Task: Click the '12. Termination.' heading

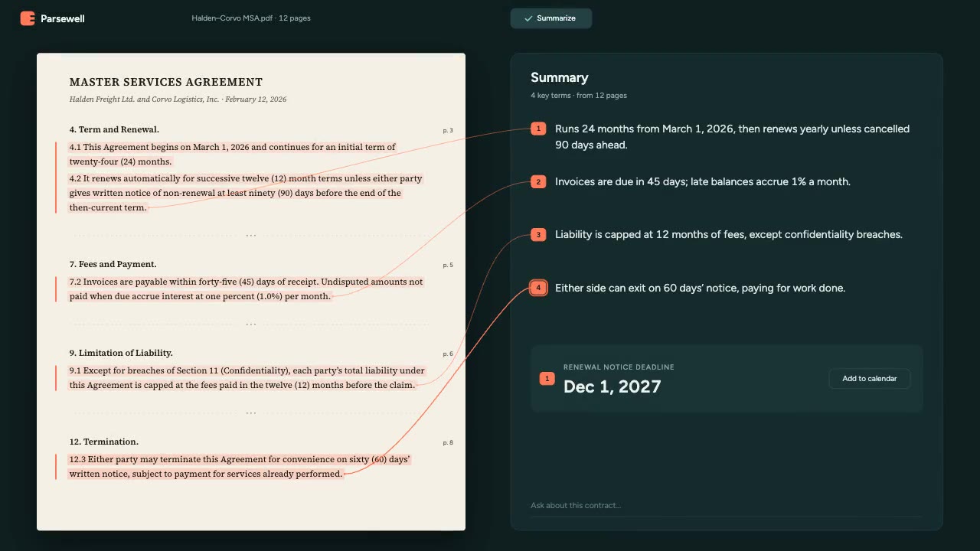Action: click(103, 442)
